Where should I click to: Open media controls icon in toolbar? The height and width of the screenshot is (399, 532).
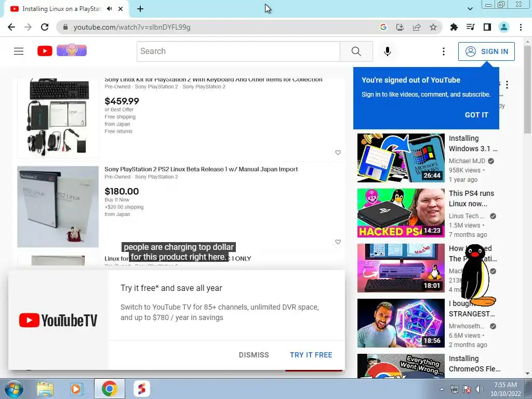tap(471, 27)
